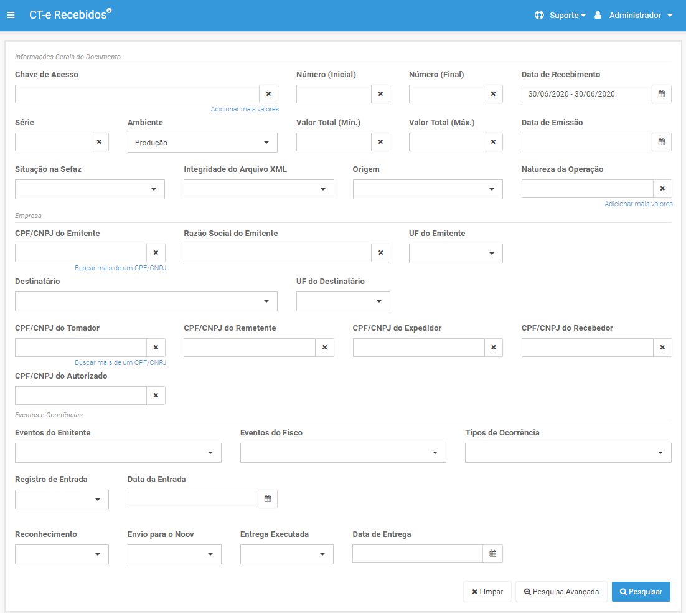Viewport: 686px width, 616px height.
Task: Focus the Número (Inicial) input
Action: click(x=334, y=94)
